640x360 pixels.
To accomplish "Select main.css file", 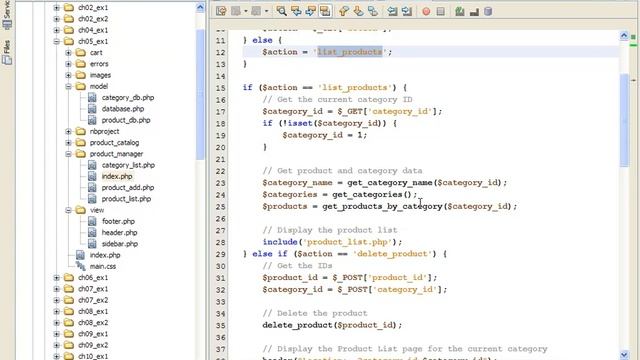I will pyautogui.click(x=103, y=266).
